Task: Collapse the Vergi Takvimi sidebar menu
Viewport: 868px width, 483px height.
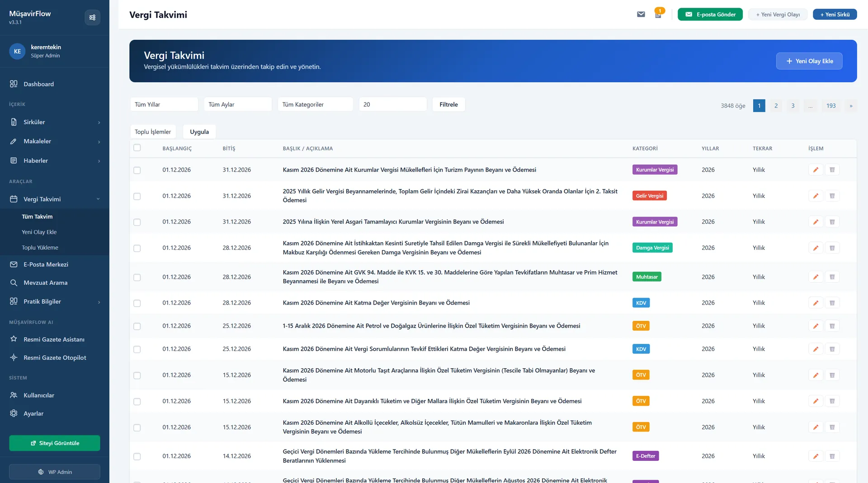Action: point(54,199)
